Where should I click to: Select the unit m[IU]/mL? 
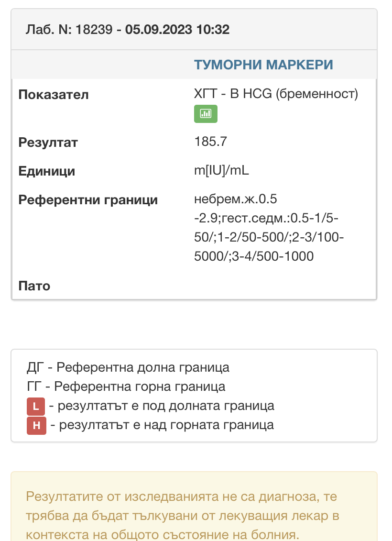(x=221, y=171)
